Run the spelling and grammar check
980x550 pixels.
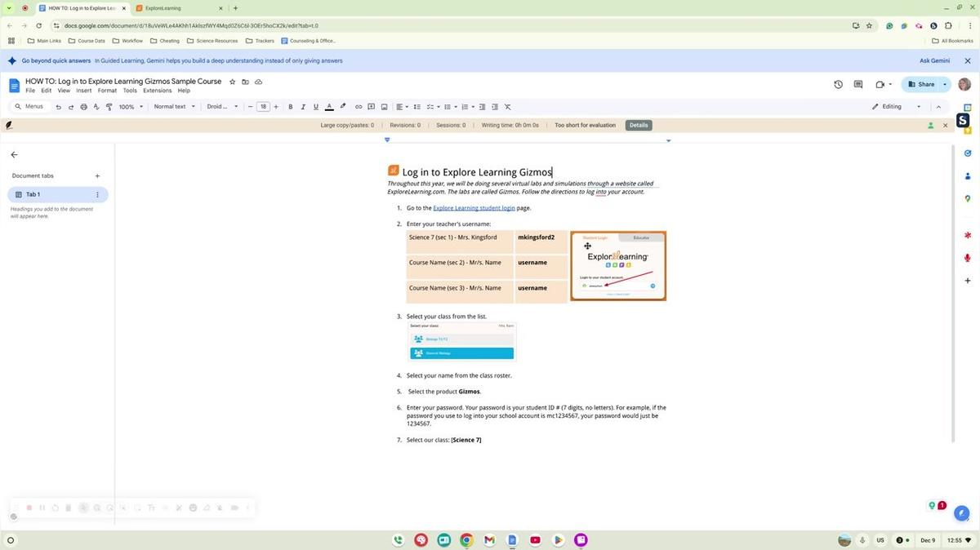pos(96,106)
